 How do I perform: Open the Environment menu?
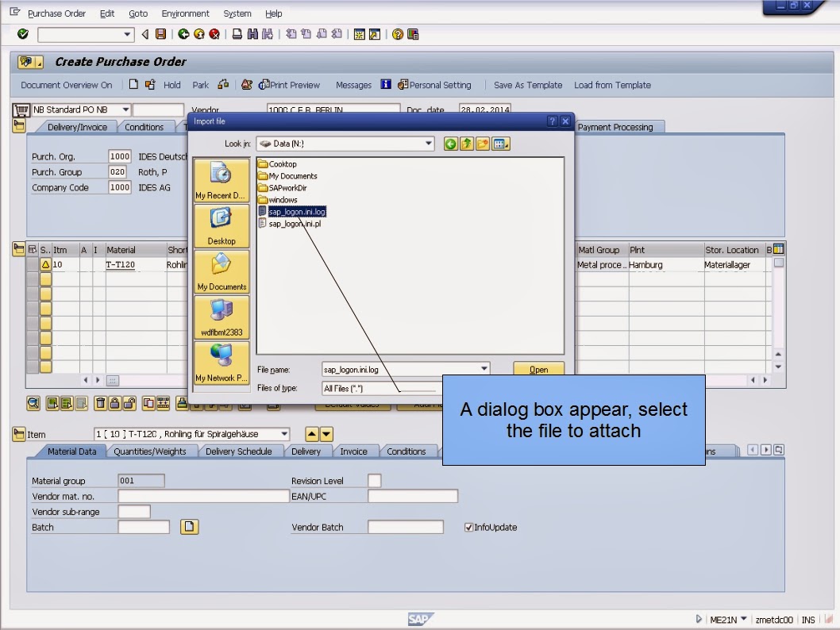pos(185,13)
